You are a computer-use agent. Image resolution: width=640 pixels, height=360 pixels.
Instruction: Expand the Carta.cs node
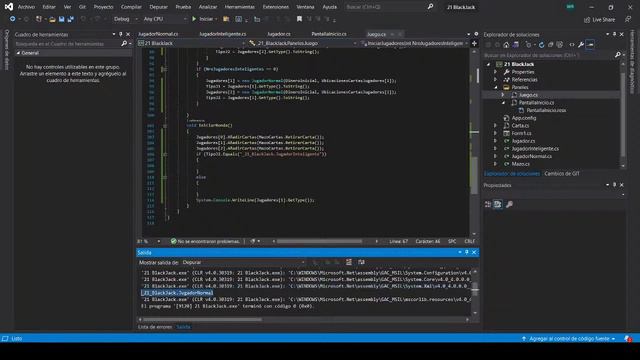coord(496,126)
